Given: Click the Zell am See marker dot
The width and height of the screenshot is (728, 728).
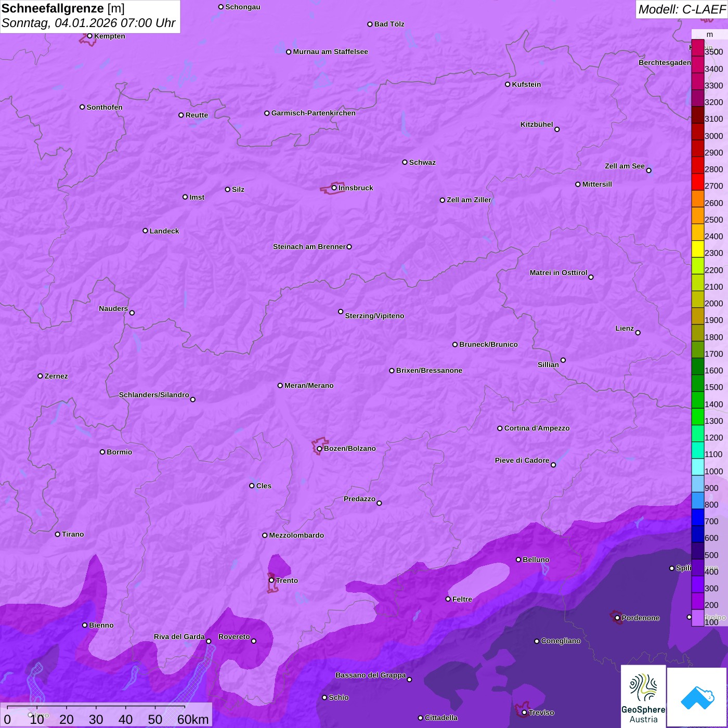Looking at the screenshot, I should point(648,171).
